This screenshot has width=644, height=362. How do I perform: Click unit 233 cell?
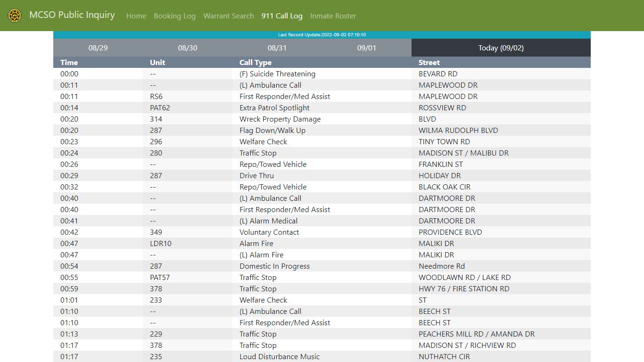(188, 300)
